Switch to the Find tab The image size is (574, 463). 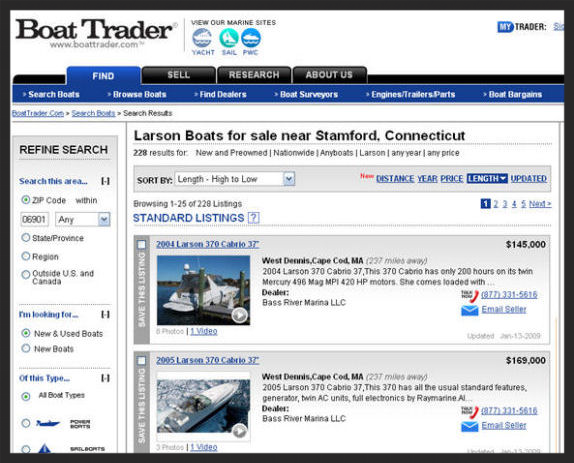point(103,76)
